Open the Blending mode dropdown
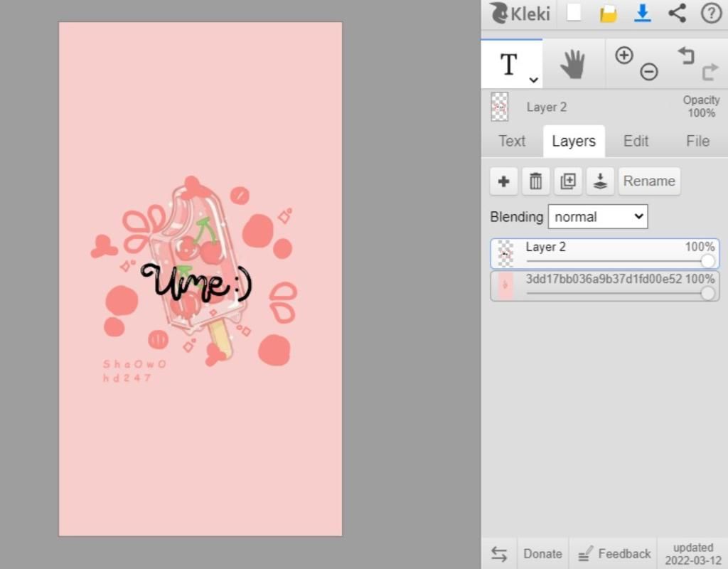The width and height of the screenshot is (728, 569). point(597,216)
